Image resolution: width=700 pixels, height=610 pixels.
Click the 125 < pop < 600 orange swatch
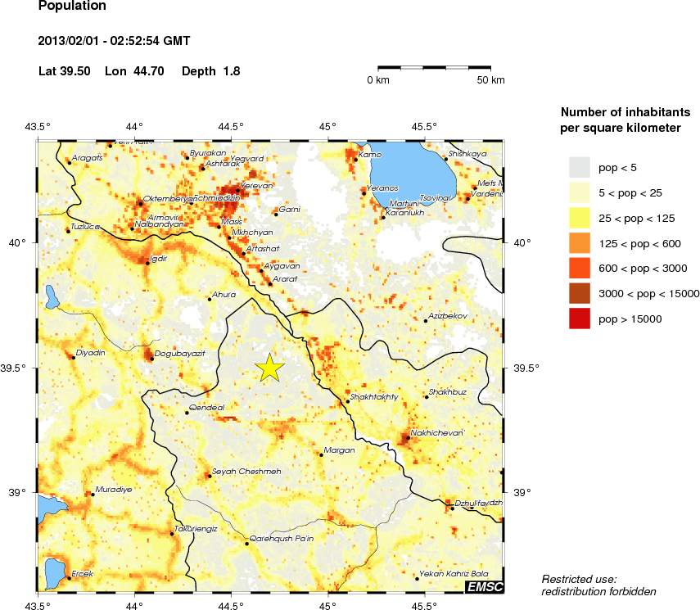tap(580, 243)
